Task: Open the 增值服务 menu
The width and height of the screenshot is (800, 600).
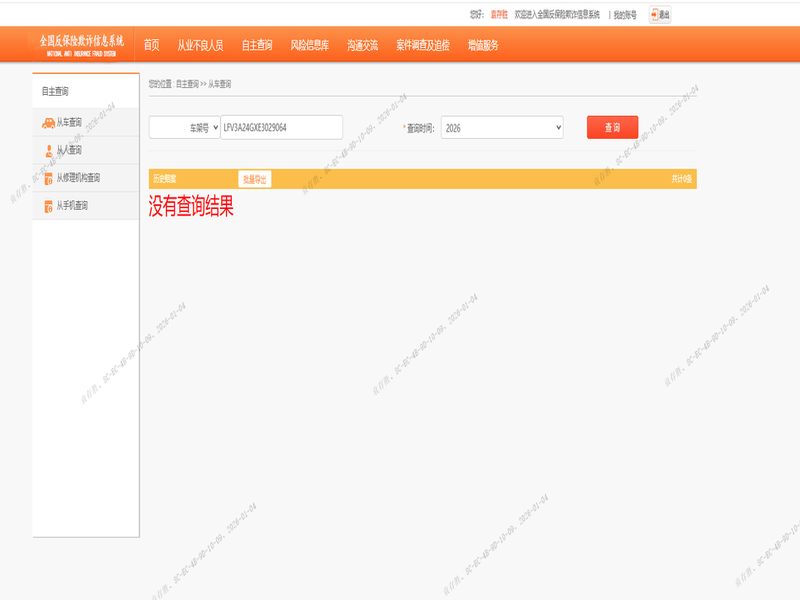Action: point(483,45)
